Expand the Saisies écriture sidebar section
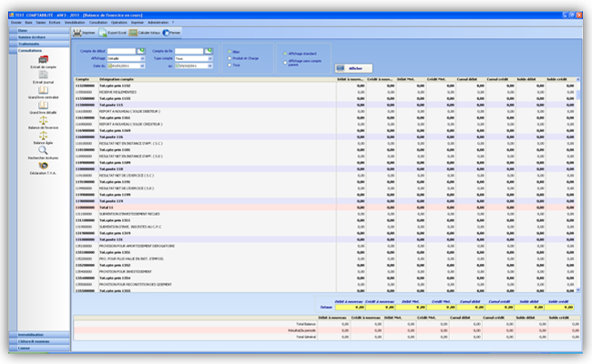 (39, 37)
